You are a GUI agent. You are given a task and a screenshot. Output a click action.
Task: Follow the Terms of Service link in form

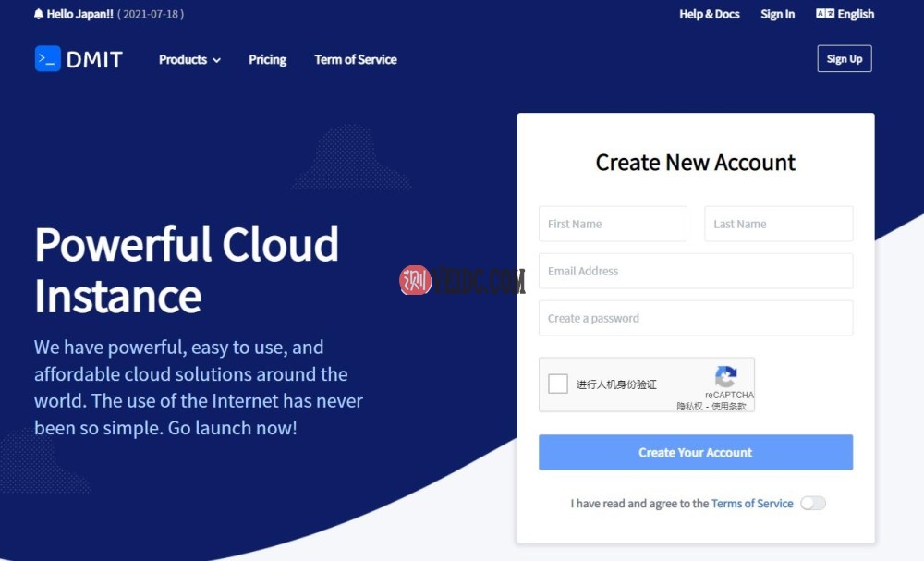click(x=752, y=504)
